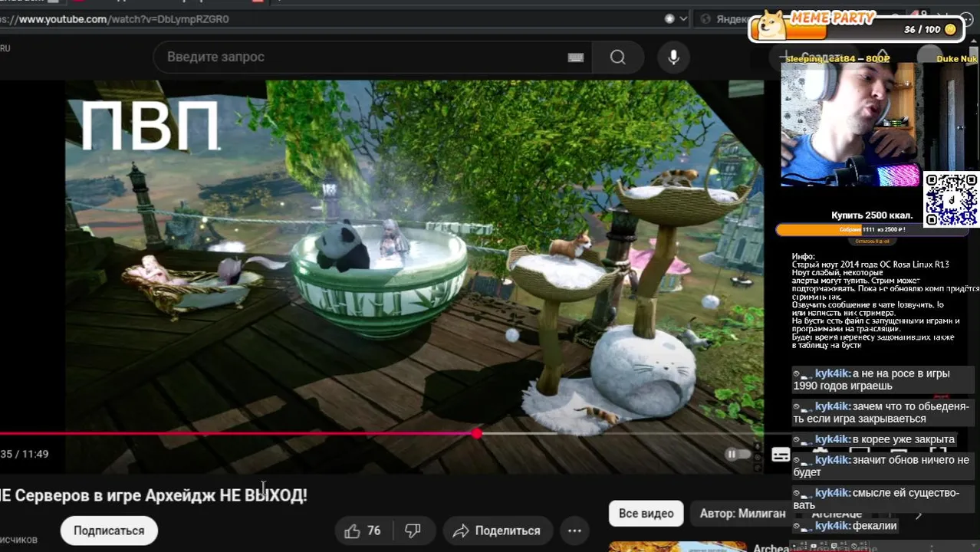Toggle subtitles with the captions icon

point(781,455)
